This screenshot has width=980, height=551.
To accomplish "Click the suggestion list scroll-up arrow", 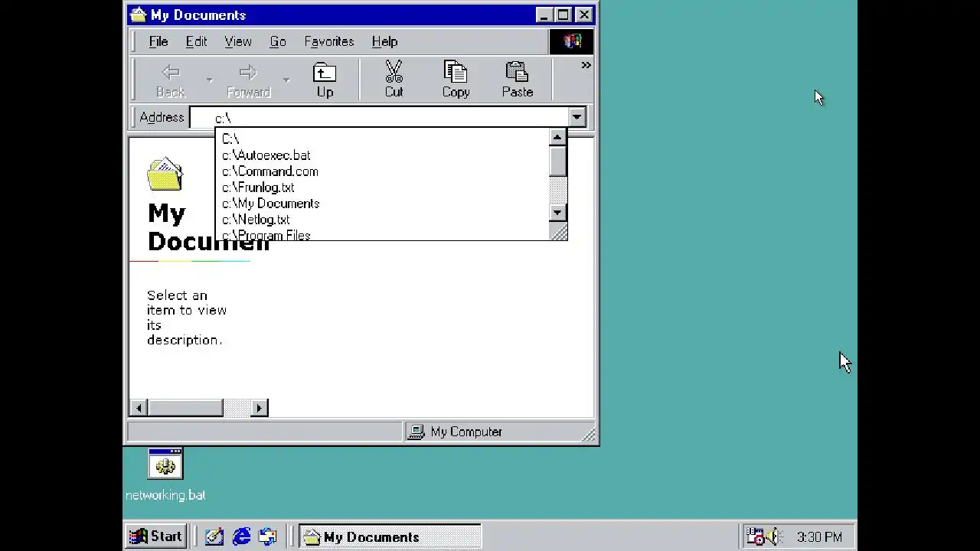I will click(x=558, y=138).
